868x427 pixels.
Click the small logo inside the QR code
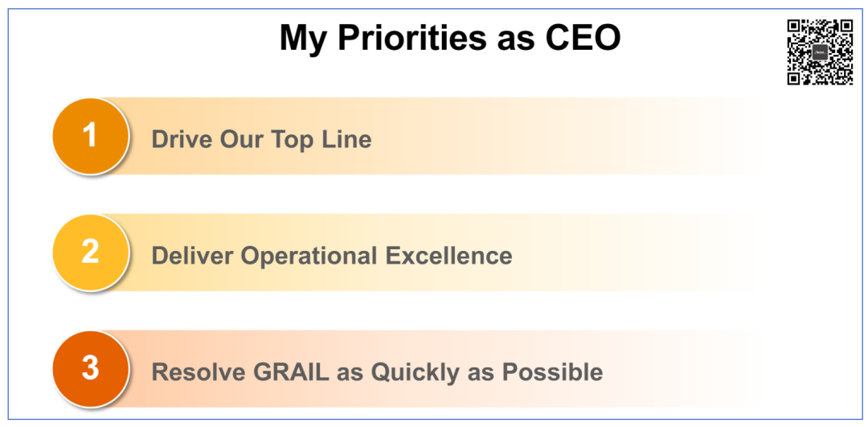point(820,52)
